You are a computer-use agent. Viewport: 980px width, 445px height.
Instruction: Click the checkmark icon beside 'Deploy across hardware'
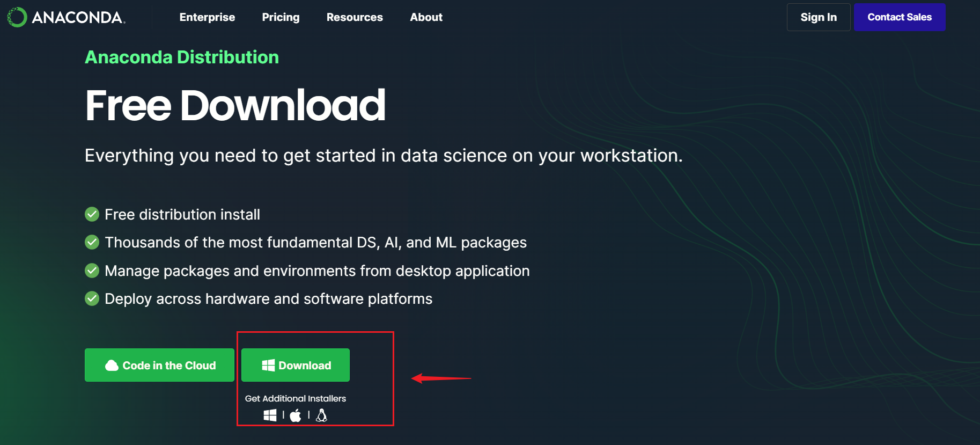pos(92,298)
